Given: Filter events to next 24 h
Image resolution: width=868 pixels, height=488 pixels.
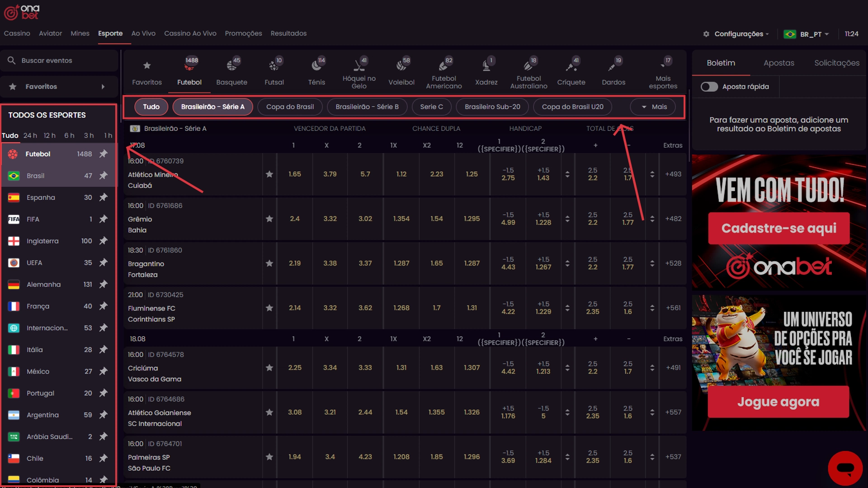Looking at the screenshot, I should click(30, 136).
